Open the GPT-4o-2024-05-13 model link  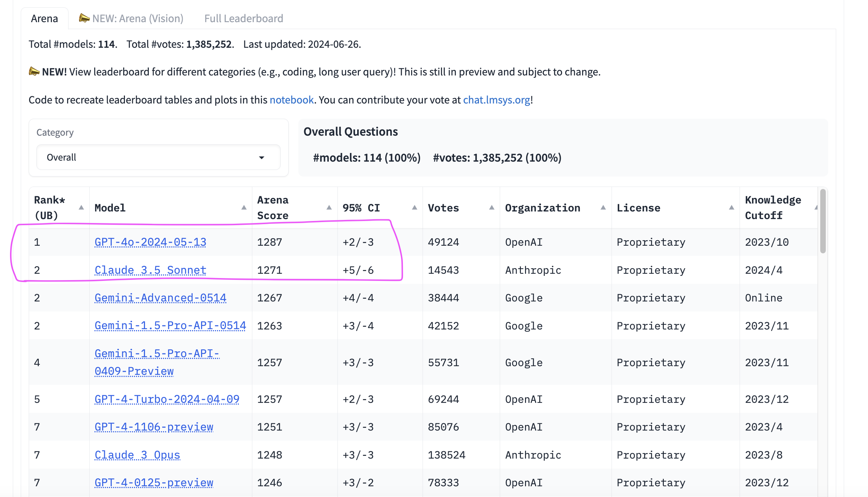[150, 242]
